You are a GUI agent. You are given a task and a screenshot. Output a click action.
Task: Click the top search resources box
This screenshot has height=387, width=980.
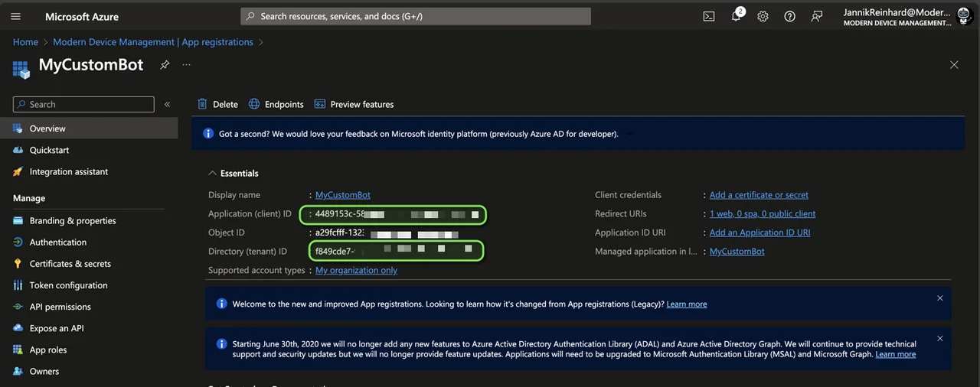tap(416, 16)
